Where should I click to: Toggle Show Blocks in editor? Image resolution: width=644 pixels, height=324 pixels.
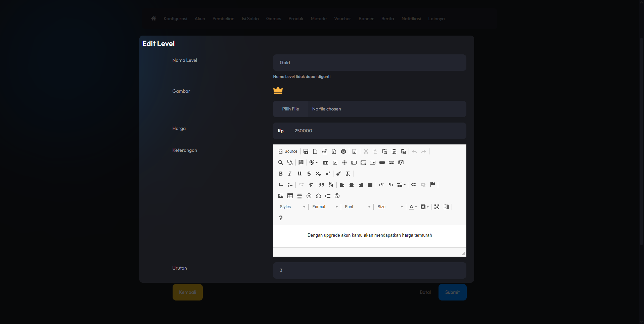point(446,207)
